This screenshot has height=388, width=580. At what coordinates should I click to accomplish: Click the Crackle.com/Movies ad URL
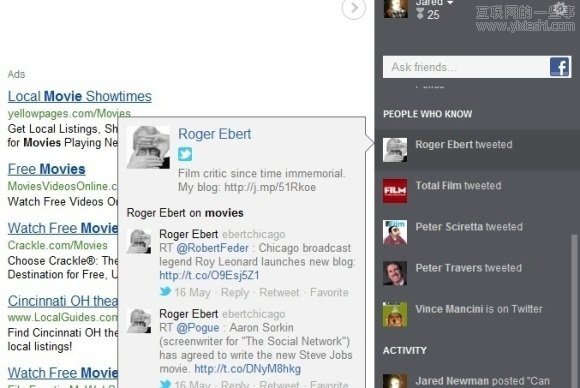pyautogui.click(x=58, y=245)
